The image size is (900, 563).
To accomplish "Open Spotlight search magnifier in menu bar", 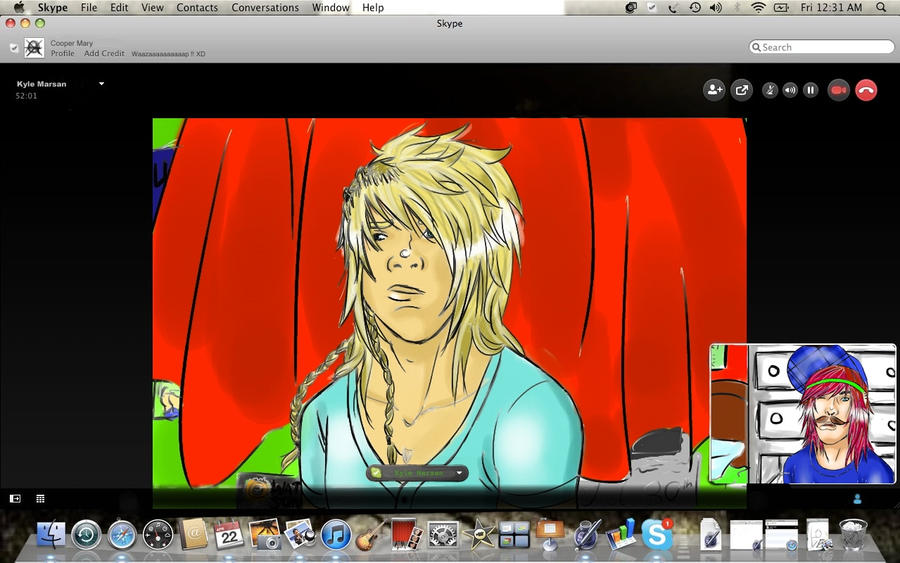I will [x=881, y=7].
